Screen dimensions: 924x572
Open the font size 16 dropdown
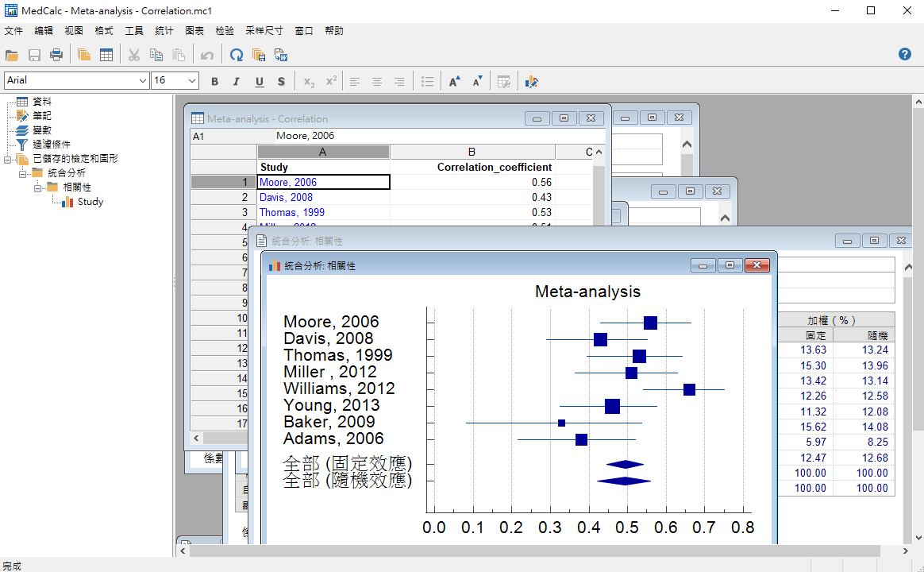point(191,80)
